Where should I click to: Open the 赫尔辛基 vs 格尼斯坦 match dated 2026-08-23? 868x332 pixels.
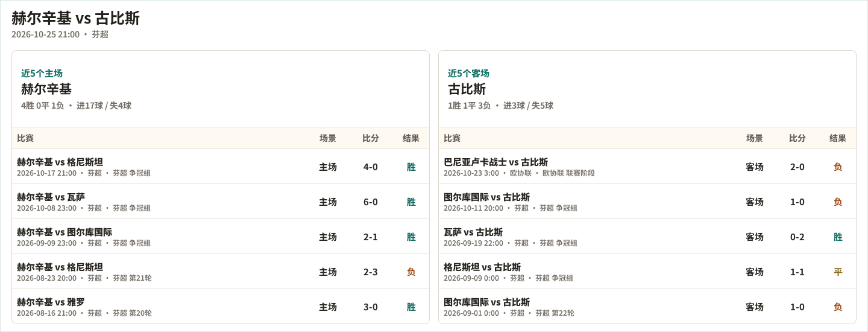(221, 272)
